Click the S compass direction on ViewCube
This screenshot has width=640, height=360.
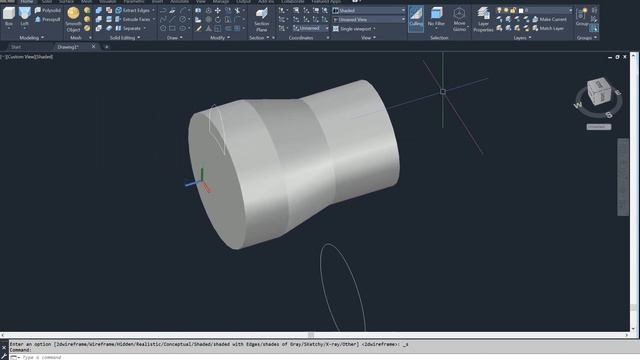[x=609, y=115]
